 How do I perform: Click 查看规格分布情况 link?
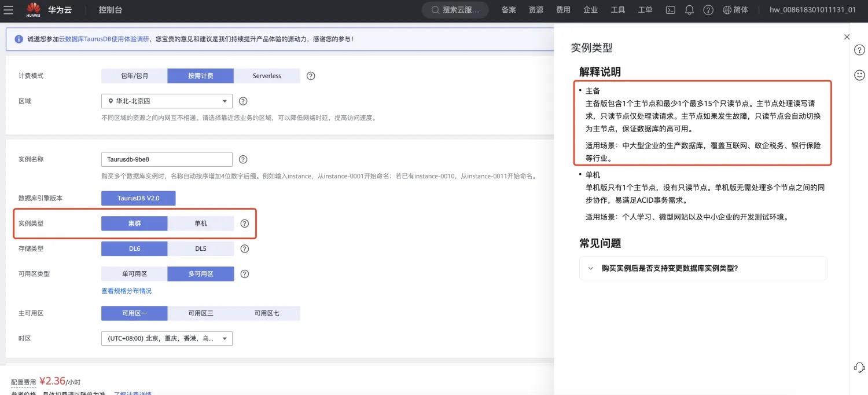(x=126, y=291)
